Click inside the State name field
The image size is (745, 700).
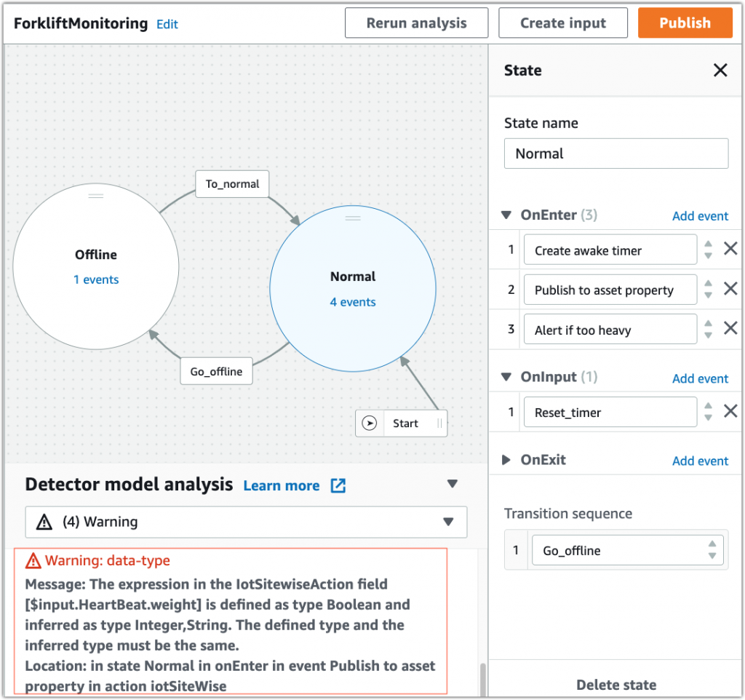point(615,153)
